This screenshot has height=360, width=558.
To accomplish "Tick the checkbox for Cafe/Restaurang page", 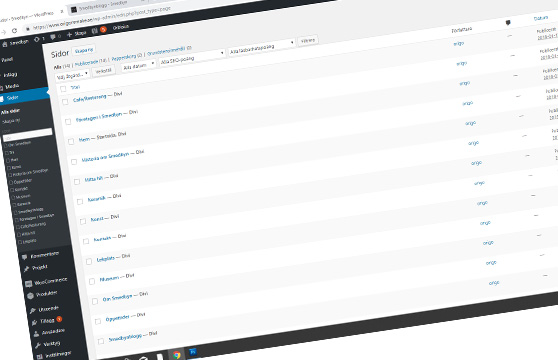I will 65,102.
